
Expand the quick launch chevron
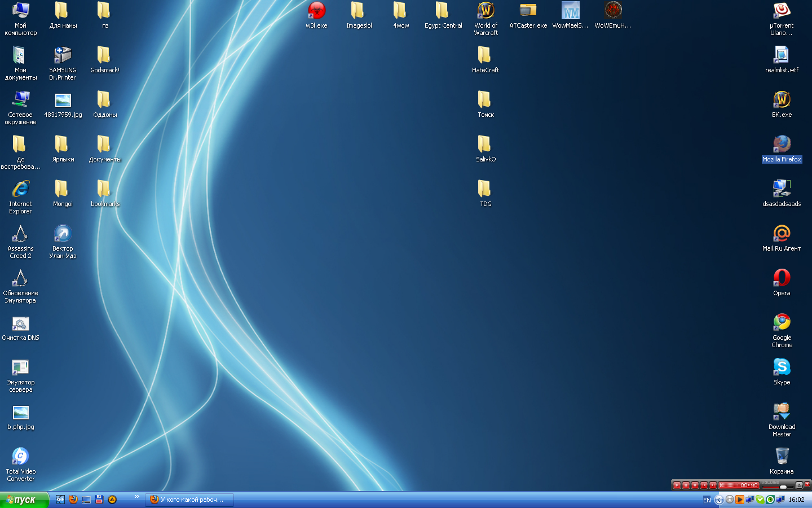click(x=136, y=498)
